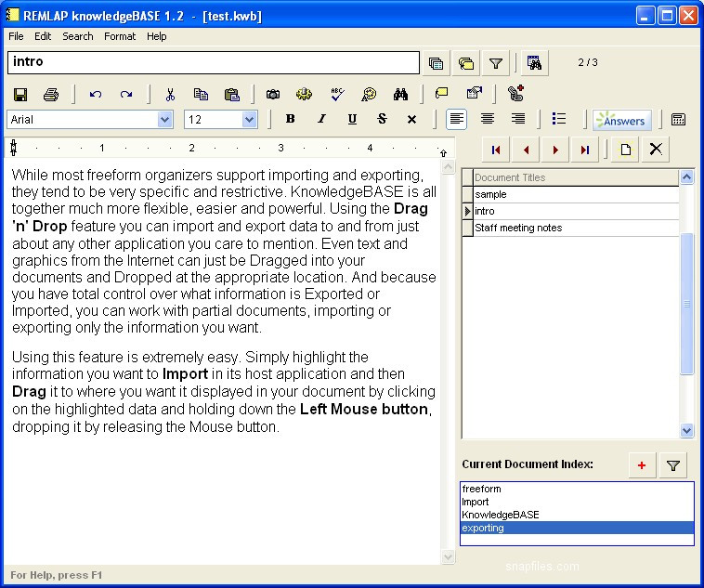
Task: Click the funnel filter icon near title field
Action: tap(496, 63)
